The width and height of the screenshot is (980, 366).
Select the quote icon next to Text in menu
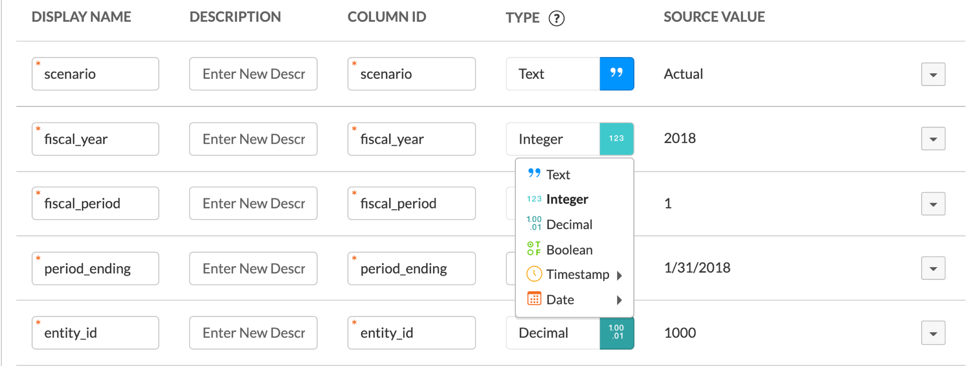534,173
